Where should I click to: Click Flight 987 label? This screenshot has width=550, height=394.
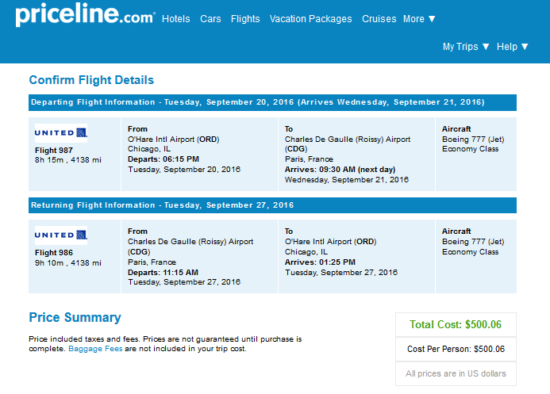54,151
